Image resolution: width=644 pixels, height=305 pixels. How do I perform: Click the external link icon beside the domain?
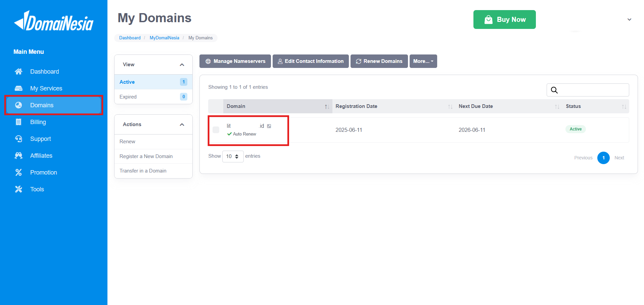click(x=269, y=126)
